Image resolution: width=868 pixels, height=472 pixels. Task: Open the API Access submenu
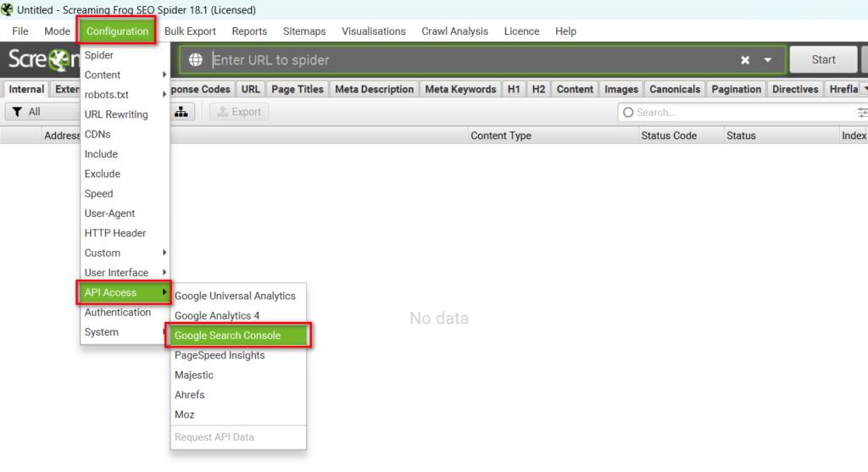[124, 292]
